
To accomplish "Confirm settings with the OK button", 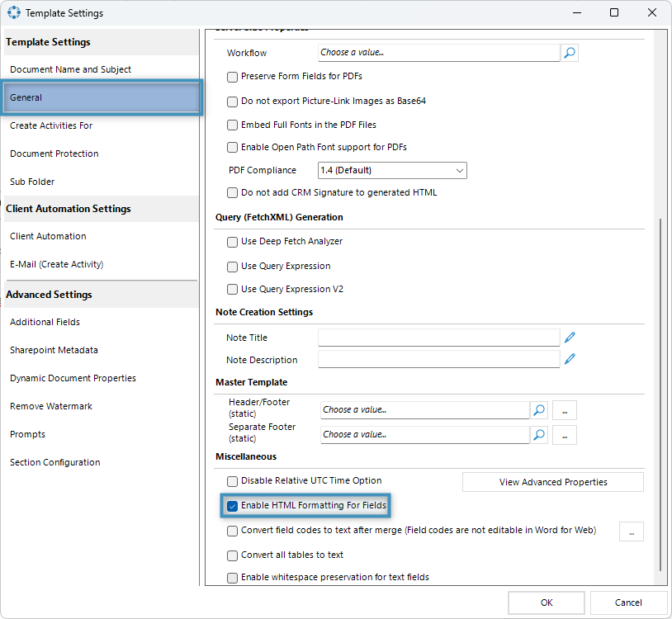I will [x=547, y=602].
